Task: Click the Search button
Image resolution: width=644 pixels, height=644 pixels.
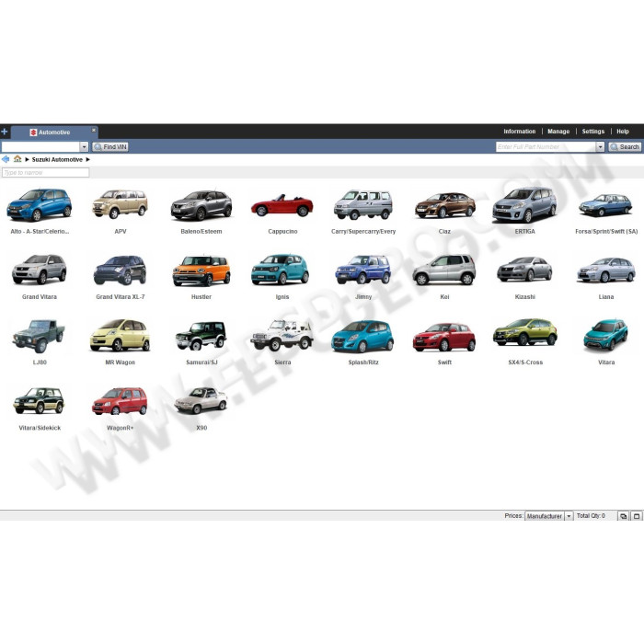Action: click(625, 146)
